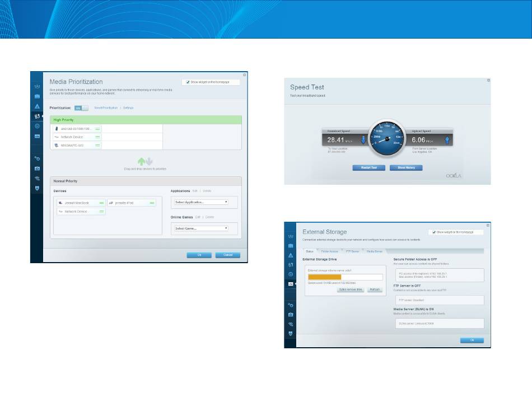Click the external storage usage bar
Image resolution: width=532 pixels, height=411 pixels.
pyautogui.click(x=344, y=277)
